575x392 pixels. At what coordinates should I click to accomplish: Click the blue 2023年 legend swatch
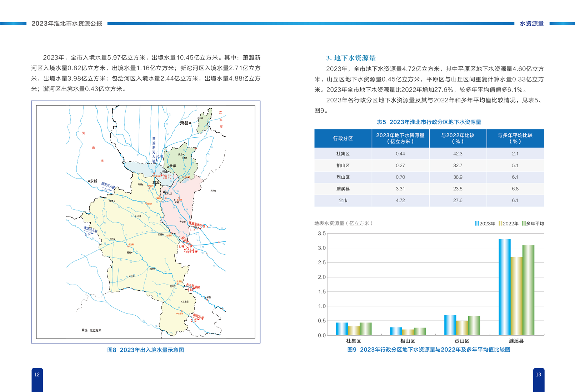pos(477,224)
